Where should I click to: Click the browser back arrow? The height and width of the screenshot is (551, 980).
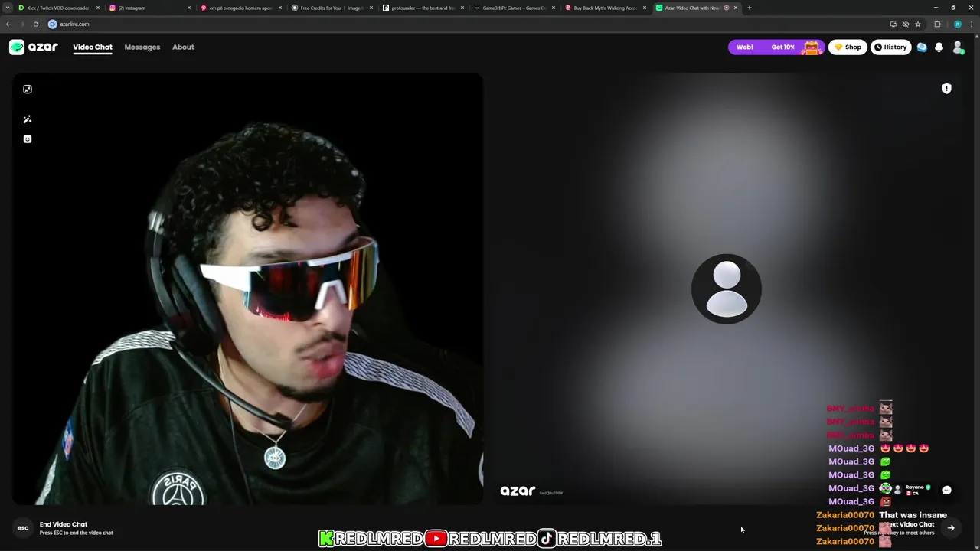(8, 24)
